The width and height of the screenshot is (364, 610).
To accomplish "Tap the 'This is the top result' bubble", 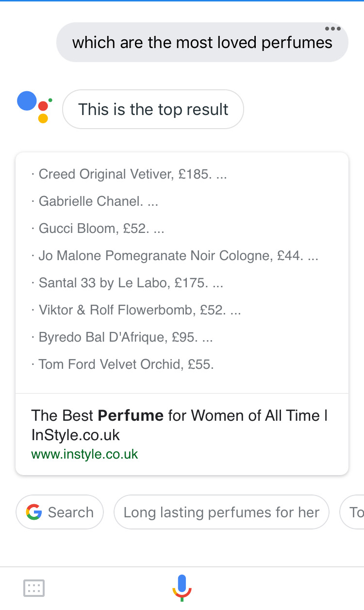I will [153, 109].
